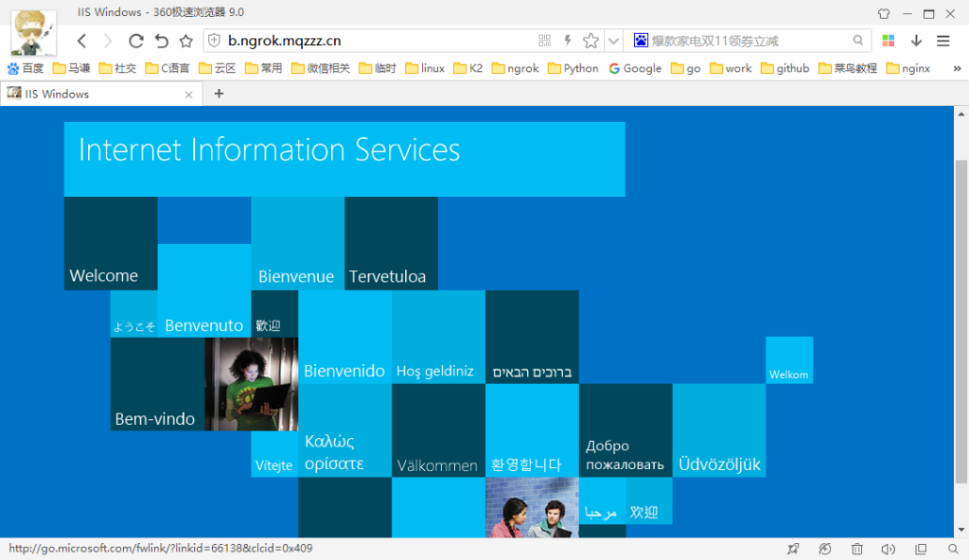Open the work bookmark folder

click(731, 68)
